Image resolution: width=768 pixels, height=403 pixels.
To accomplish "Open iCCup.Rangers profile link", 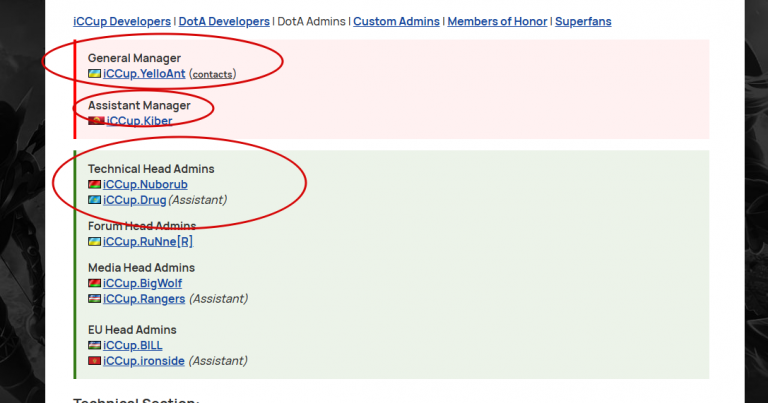I will click(x=144, y=299).
